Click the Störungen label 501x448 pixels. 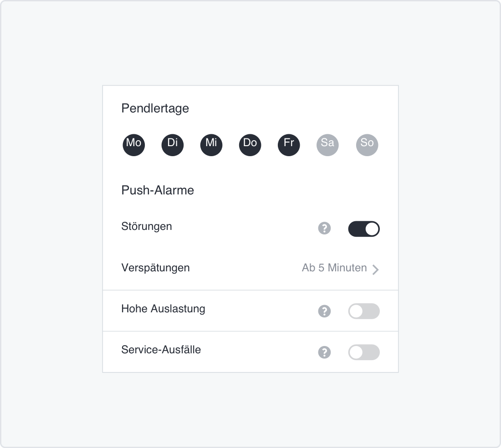[147, 226]
